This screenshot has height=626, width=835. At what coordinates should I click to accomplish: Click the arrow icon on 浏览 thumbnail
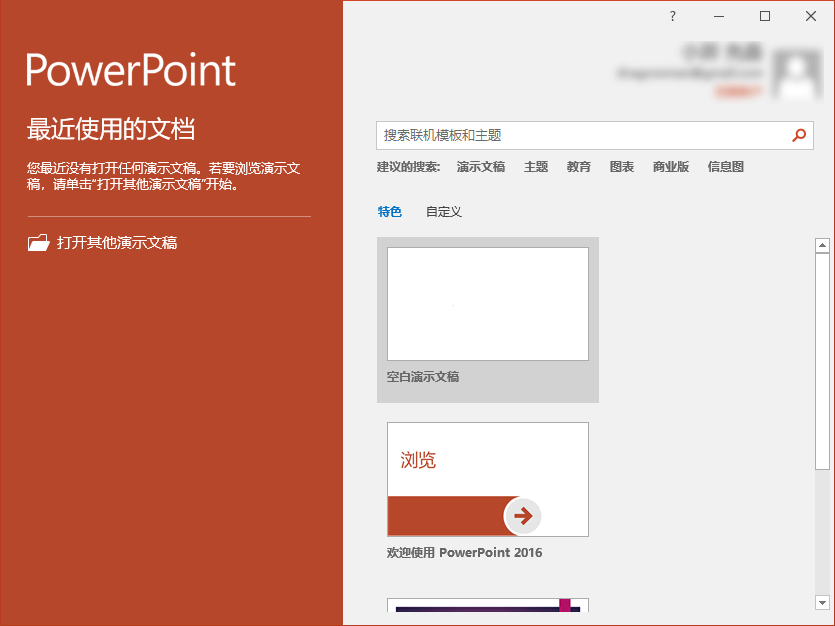tap(522, 515)
